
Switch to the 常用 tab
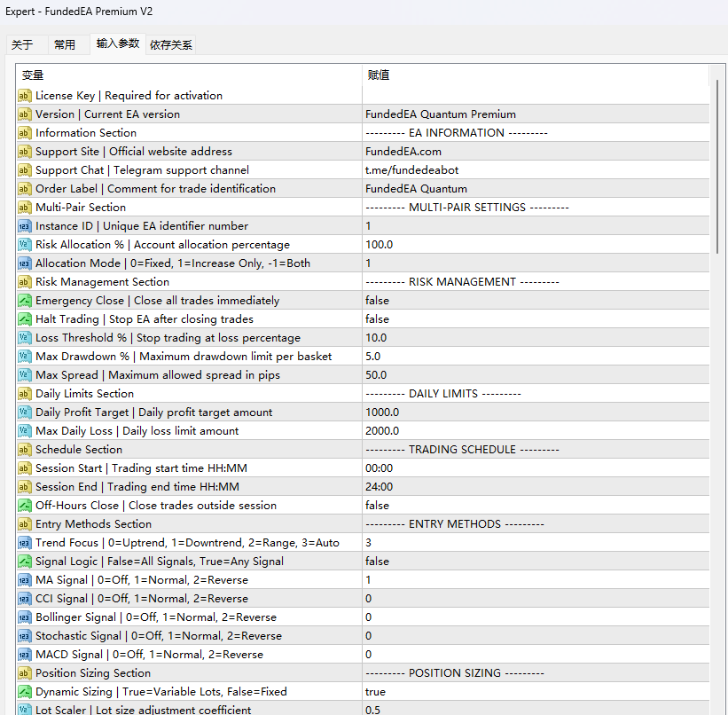65,45
